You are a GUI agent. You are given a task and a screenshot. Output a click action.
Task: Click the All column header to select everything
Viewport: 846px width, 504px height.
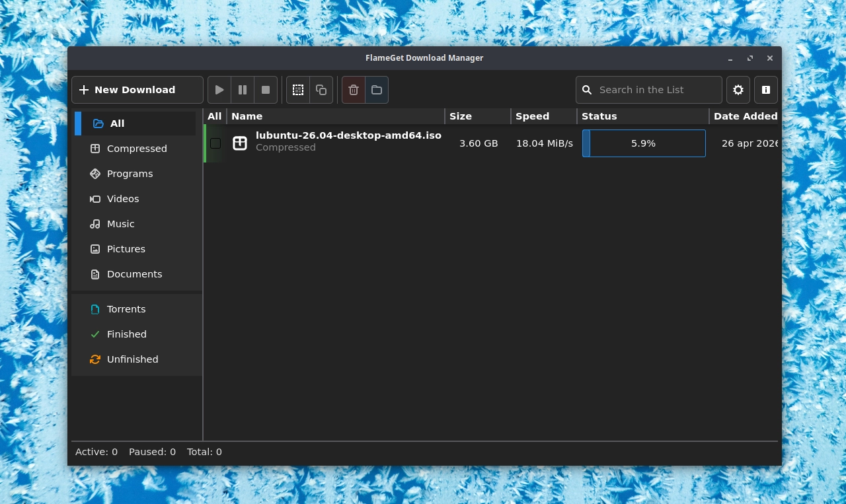click(215, 116)
